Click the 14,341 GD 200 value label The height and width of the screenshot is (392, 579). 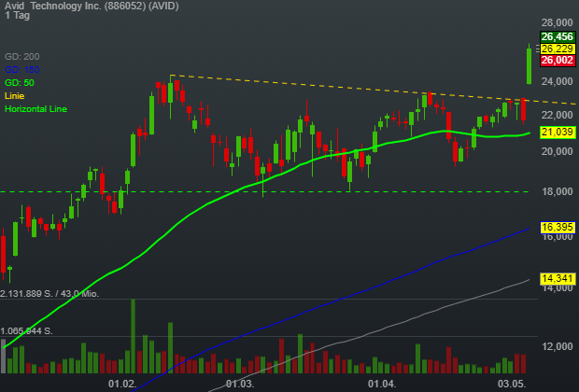(x=558, y=278)
